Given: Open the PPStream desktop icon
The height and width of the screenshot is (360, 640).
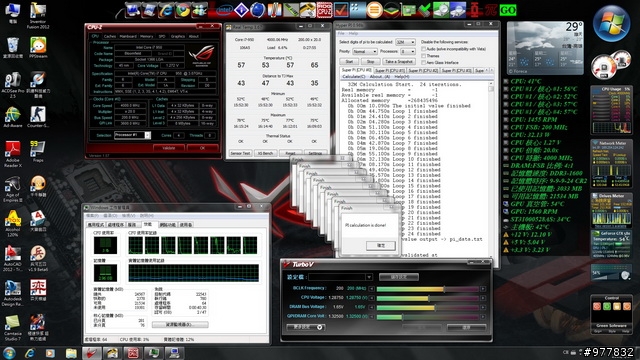Looking at the screenshot, I should tap(38, 47).
